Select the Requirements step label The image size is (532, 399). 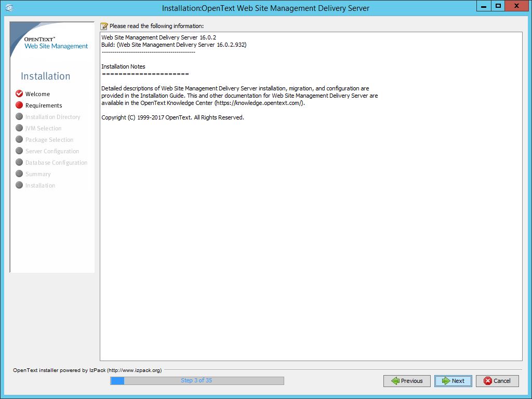[44, 105]
